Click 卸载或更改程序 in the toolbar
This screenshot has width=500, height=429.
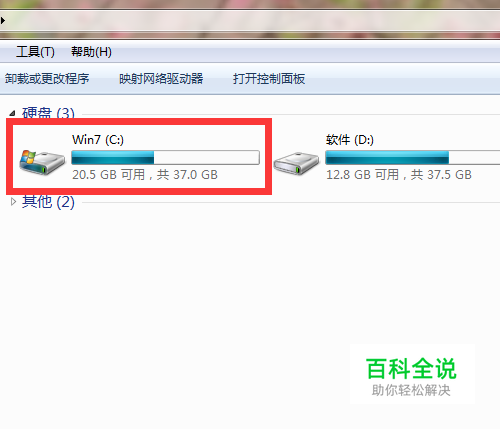coord(47,79)
